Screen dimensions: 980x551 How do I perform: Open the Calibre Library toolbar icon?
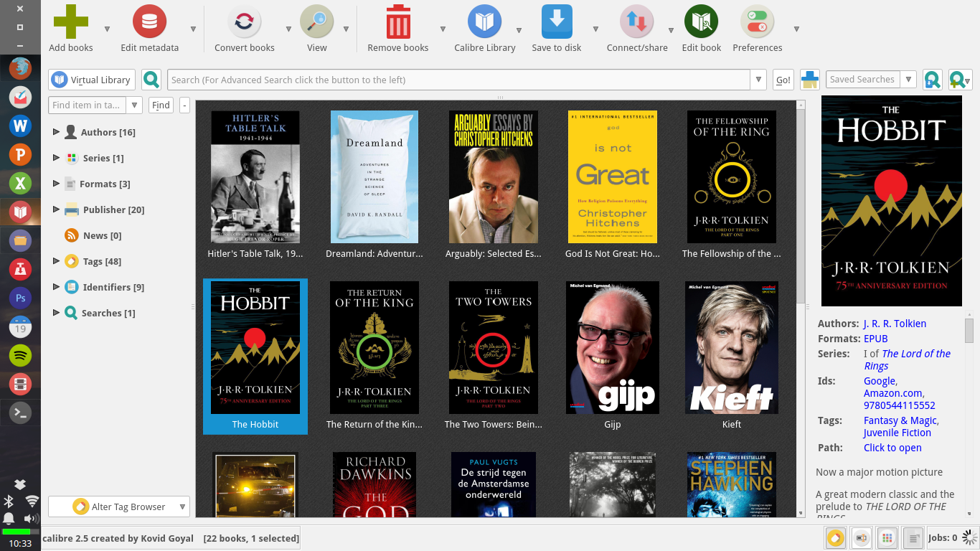coord(485,22)
